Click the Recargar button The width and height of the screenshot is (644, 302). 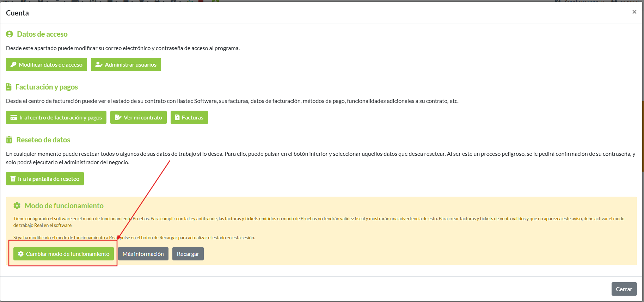[x=188, y=254]
